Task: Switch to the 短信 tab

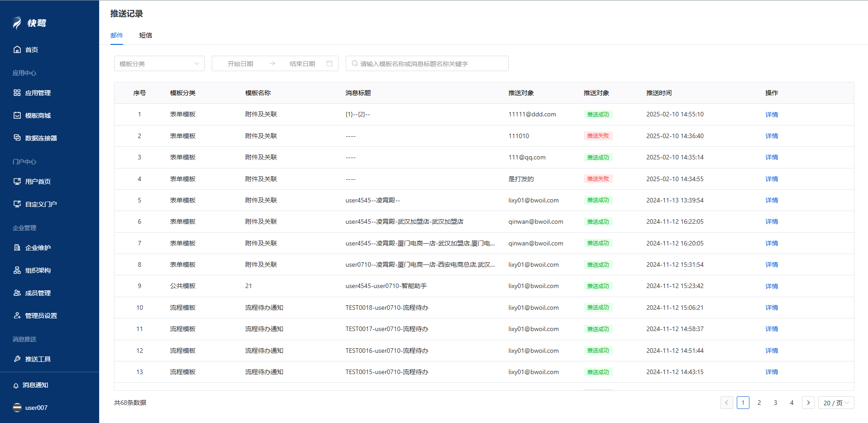Action: coord(145,35)
